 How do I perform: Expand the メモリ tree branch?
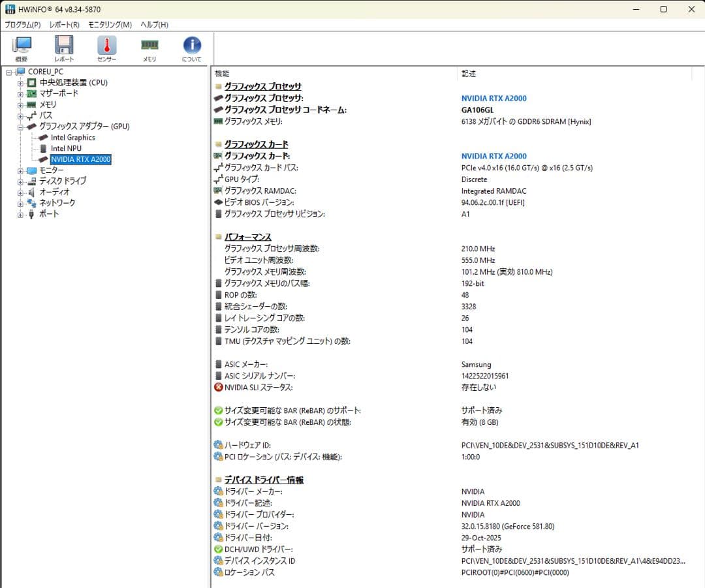(20, 104)
